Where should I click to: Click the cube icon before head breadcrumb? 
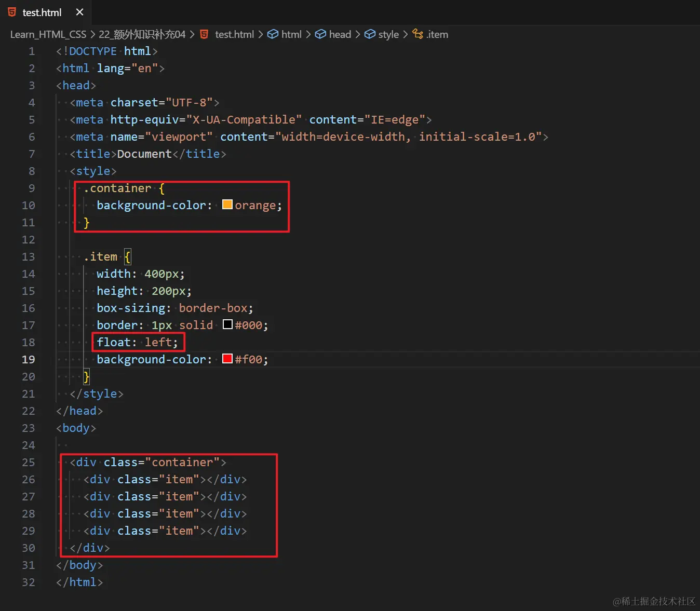point(321,34)
